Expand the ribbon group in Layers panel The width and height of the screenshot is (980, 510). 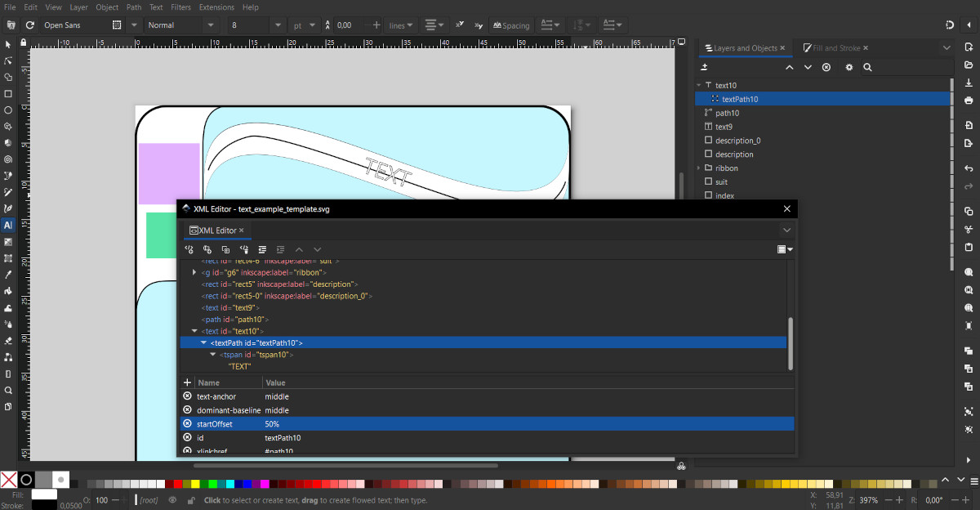click(x=699, y=168)
